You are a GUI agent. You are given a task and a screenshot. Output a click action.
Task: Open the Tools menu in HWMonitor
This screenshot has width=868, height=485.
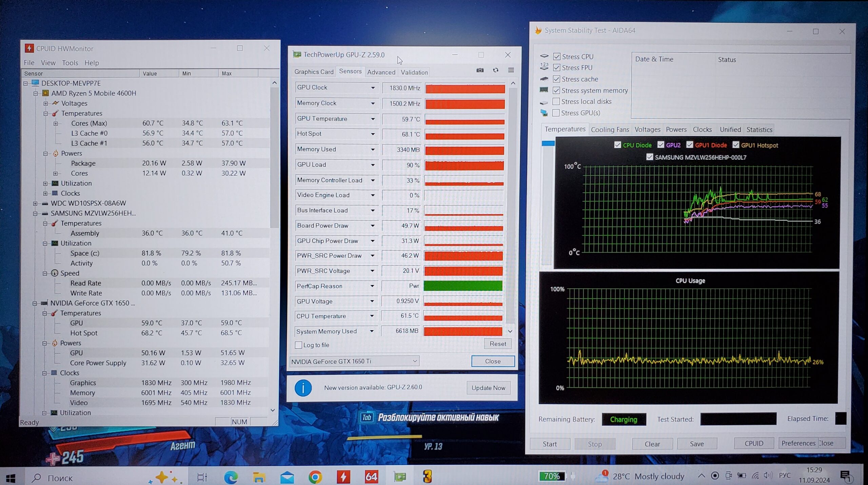[x=70, y=63]
